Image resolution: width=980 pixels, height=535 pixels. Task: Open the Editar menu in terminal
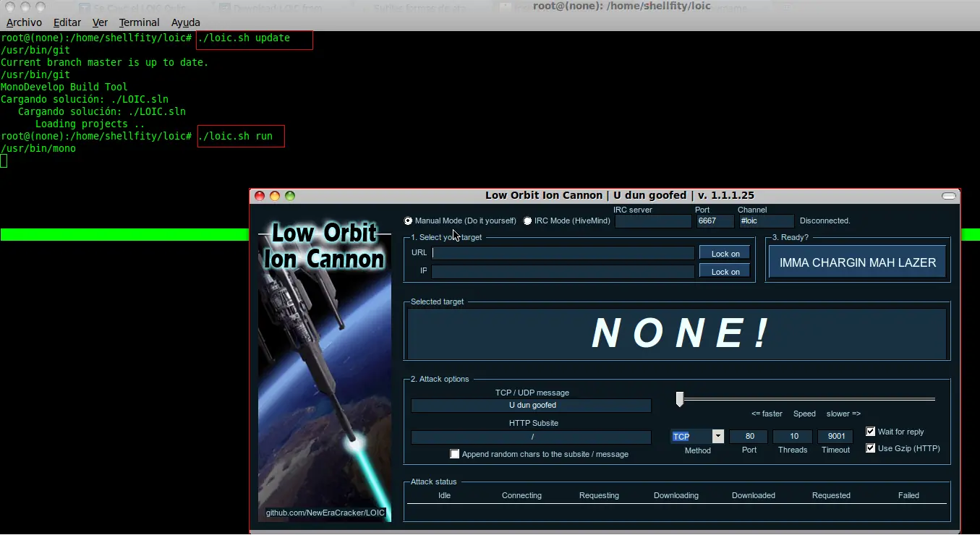tap(67, 22)
